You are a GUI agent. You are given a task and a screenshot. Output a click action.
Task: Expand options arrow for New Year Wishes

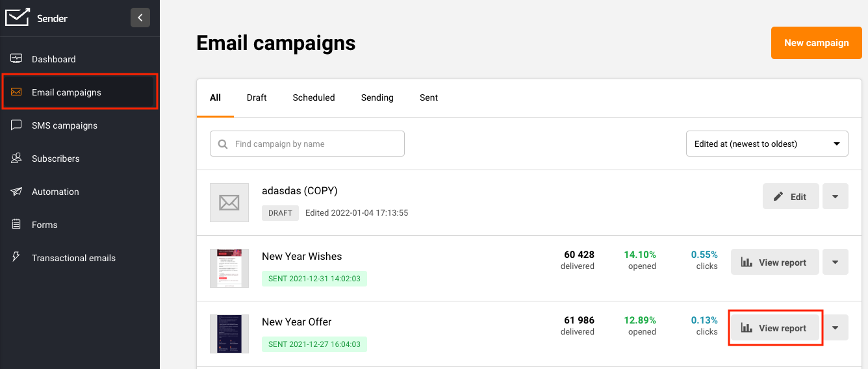click(x=835, y=262)
